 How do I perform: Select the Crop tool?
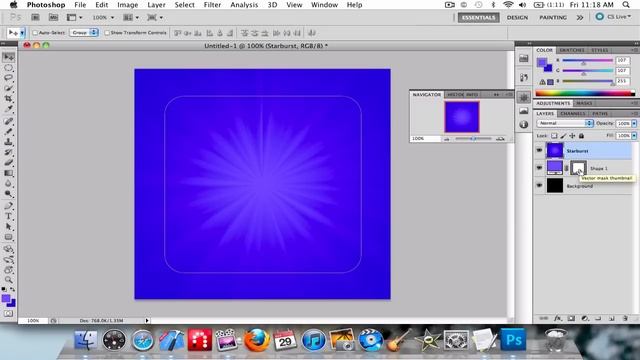pyautogui.click(x=9, y=98)
